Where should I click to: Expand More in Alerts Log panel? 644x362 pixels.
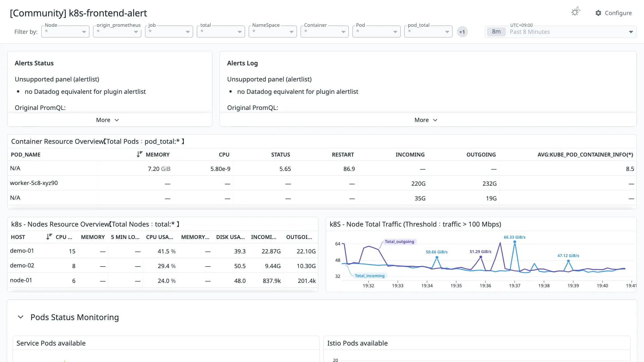pos(426,120)
